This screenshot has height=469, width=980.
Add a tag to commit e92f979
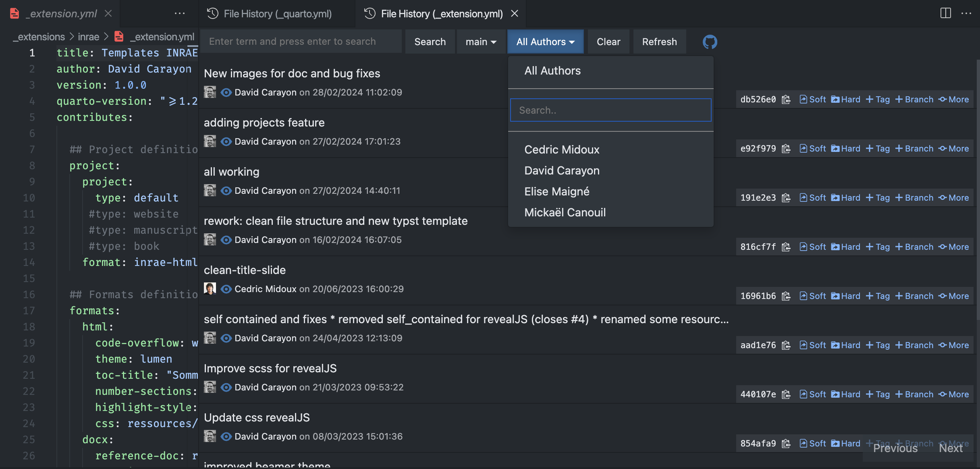[x=878, y=149]
